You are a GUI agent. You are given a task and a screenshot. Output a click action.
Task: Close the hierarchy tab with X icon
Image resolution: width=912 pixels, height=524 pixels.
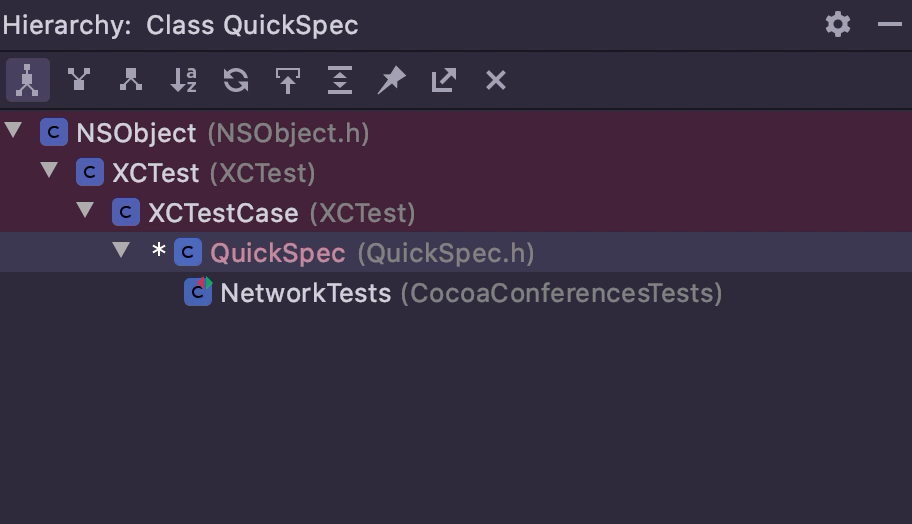pyautogui.click(x=496, y=80)
